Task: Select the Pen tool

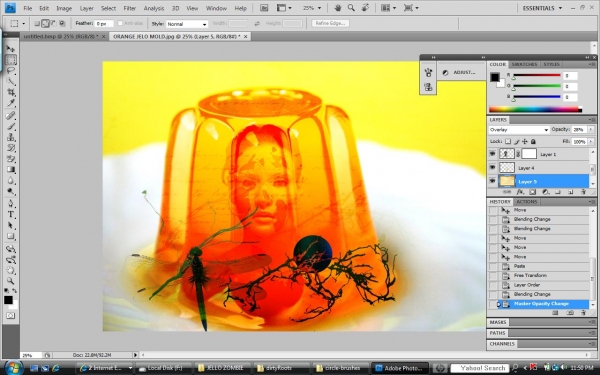Action: click(11, 203)
